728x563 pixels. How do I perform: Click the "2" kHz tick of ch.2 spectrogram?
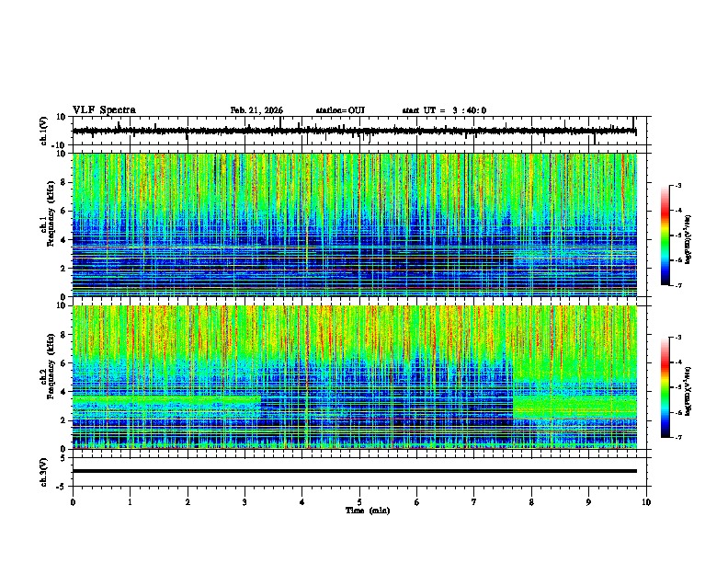[64, 420]
